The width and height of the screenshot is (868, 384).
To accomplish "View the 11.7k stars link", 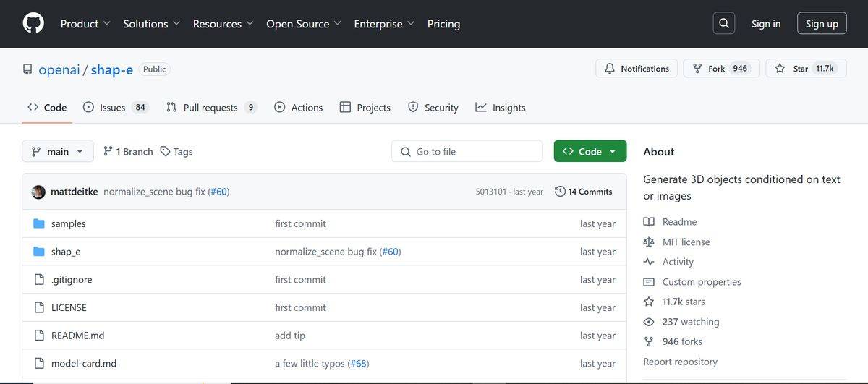I will click(684, 302).
